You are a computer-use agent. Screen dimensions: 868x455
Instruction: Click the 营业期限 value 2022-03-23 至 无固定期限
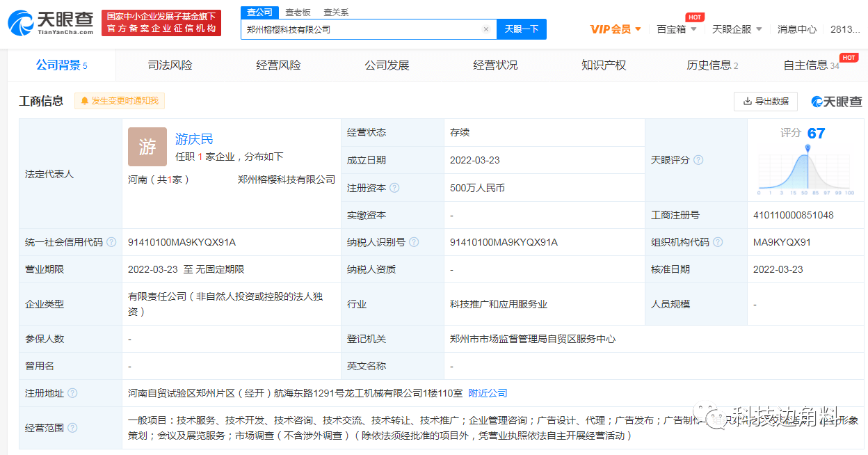[186, 269]
